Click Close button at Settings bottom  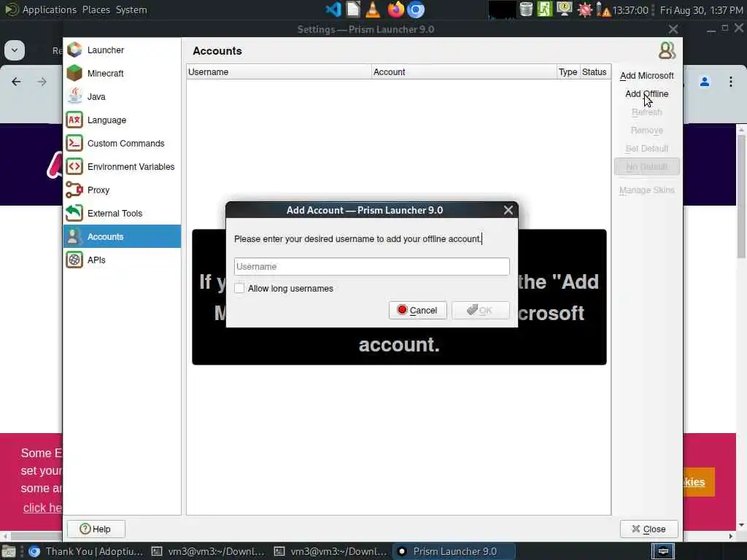pyautogui.click(x=649, y=529)
